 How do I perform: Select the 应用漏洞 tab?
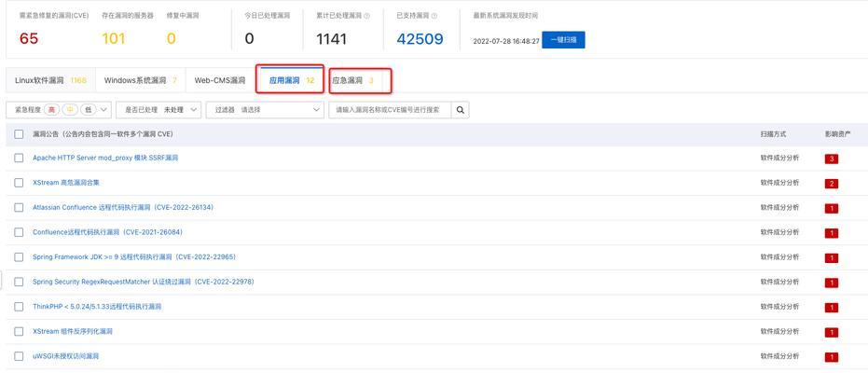290,80
